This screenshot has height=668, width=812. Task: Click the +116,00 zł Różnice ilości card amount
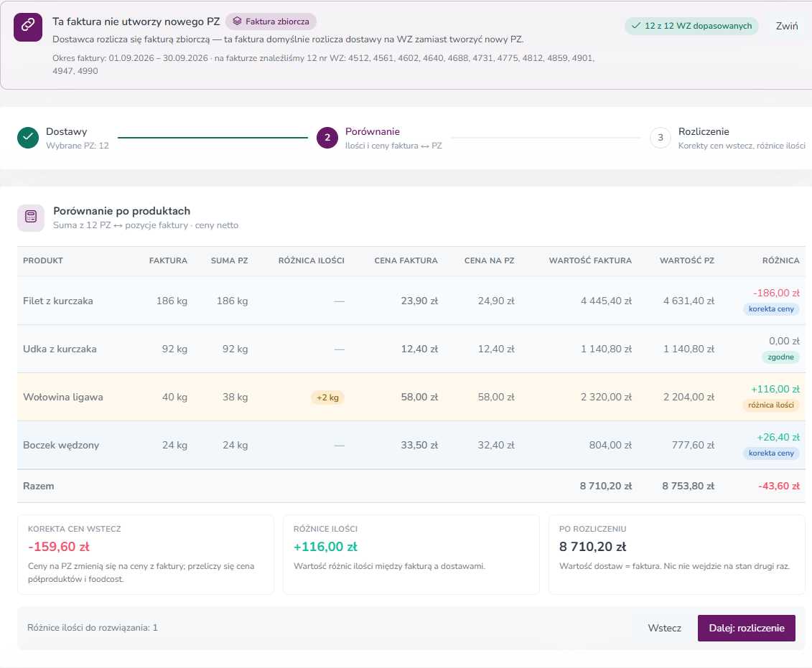tap(325, 547)
